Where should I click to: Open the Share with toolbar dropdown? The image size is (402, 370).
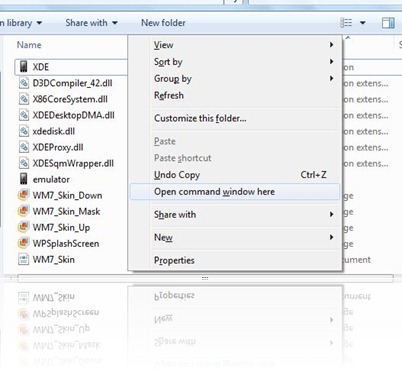tap(91, 23)
